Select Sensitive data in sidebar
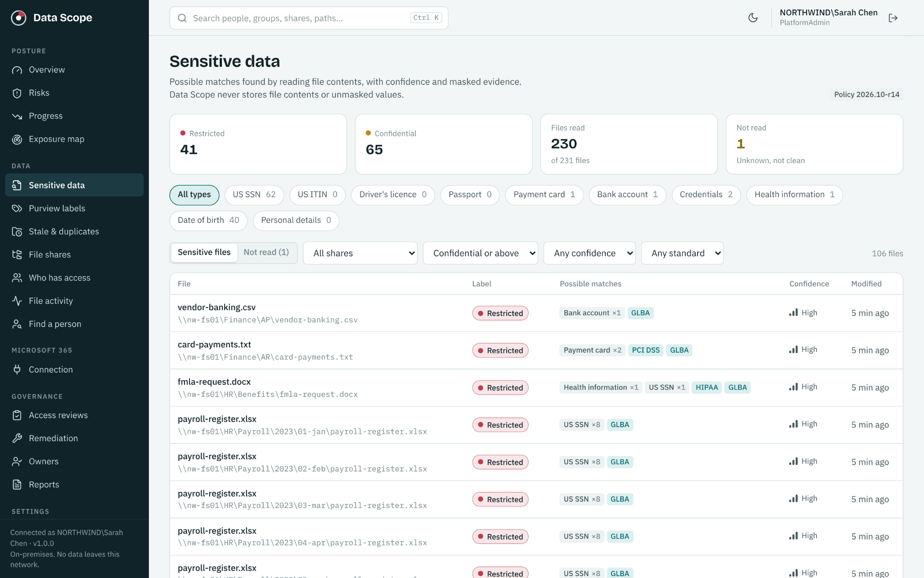The height and width of the screenshot is (578, 924). point(74,185)
